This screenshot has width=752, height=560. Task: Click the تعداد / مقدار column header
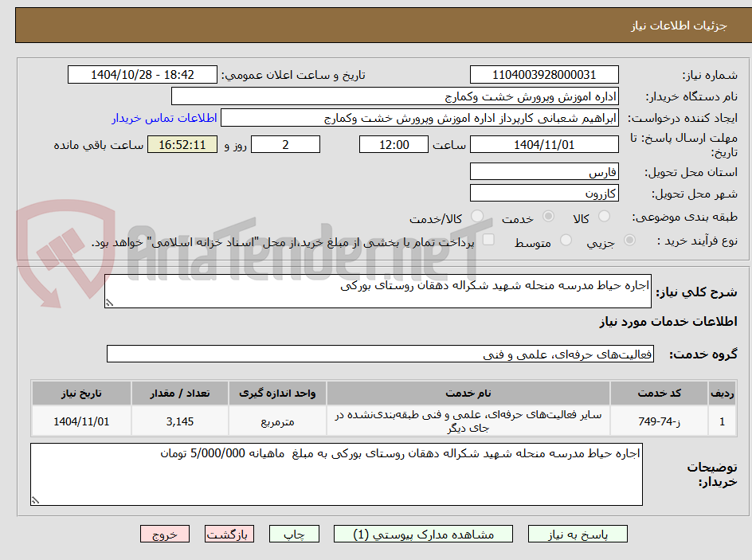click(180, 394)
